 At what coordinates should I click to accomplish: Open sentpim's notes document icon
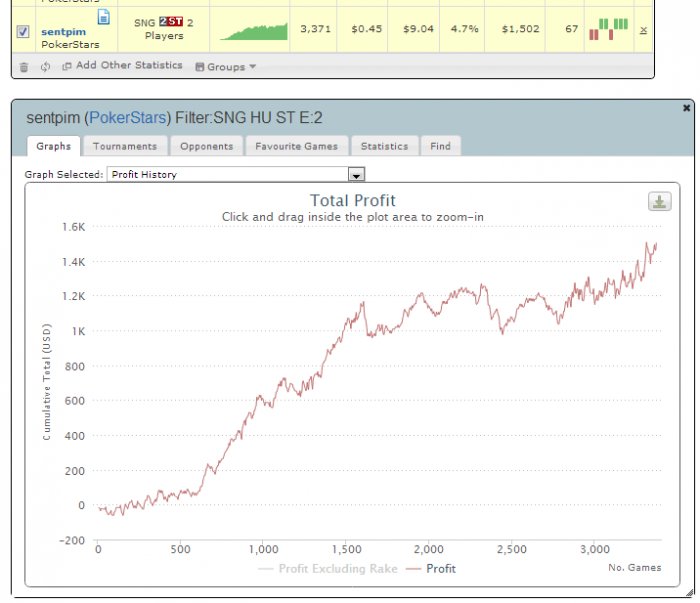(104, 17)
